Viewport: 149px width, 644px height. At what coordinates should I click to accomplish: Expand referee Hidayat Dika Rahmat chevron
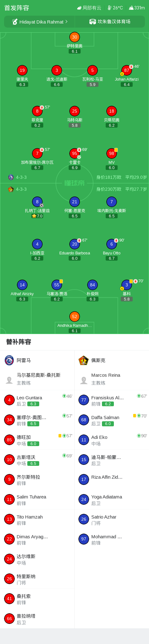pos(66,22)
